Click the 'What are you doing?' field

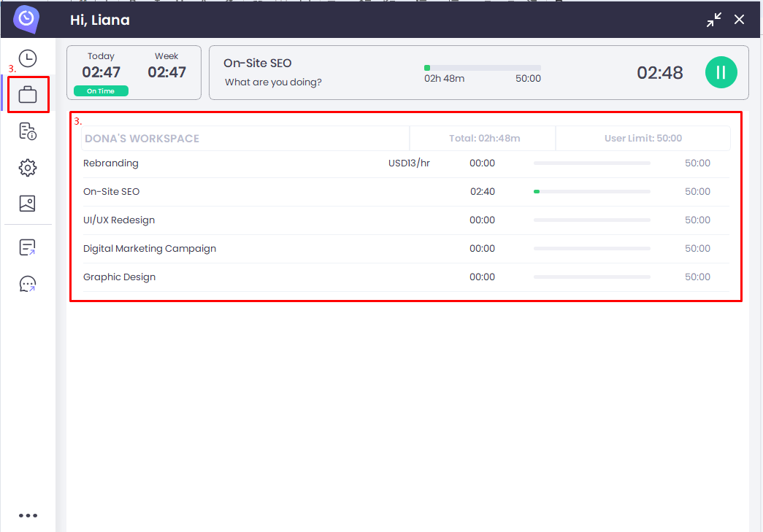click(273, 82)
